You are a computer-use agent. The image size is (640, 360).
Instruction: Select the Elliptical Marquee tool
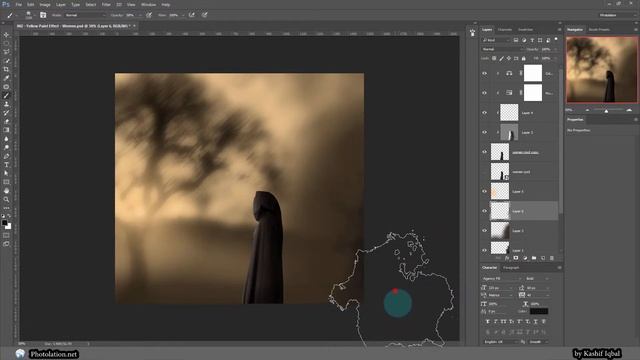coord(6,44)
